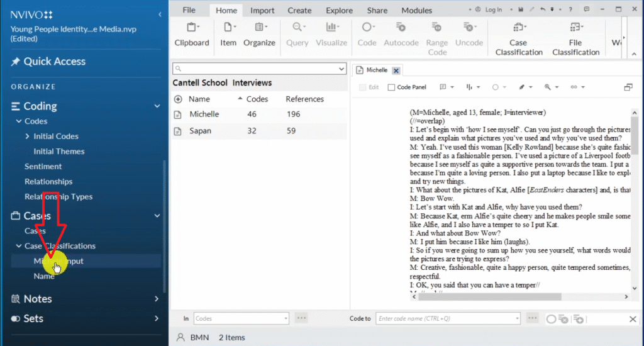Open the zoom tool in document toolbar
Screen dimensions: 644x346
(x=551, y=87)
